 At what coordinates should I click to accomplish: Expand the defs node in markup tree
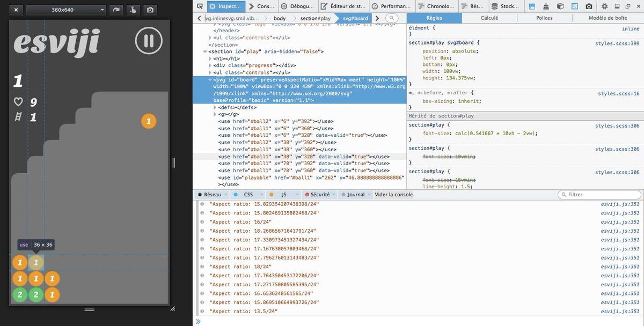(216, 107)
